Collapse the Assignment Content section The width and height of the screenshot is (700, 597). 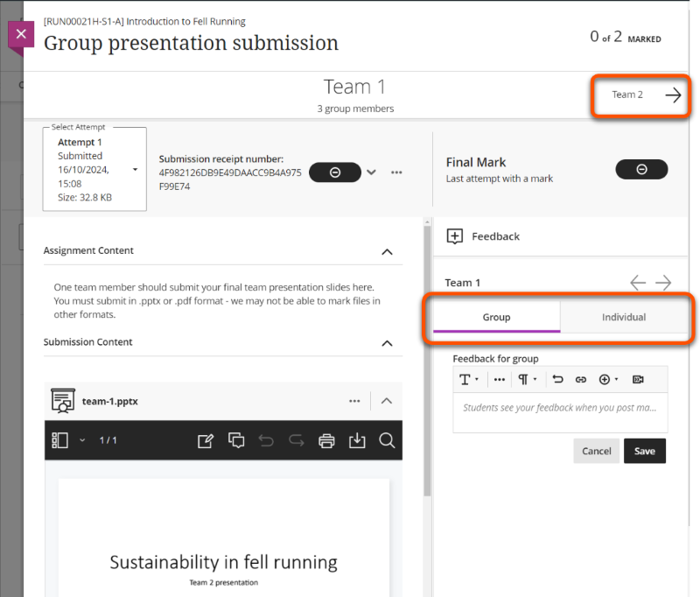tap(387, 251)
